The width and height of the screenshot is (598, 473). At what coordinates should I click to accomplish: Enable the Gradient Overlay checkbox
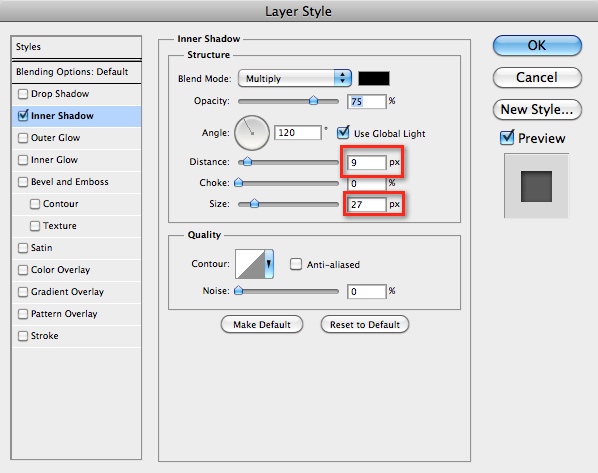point(23,292)
